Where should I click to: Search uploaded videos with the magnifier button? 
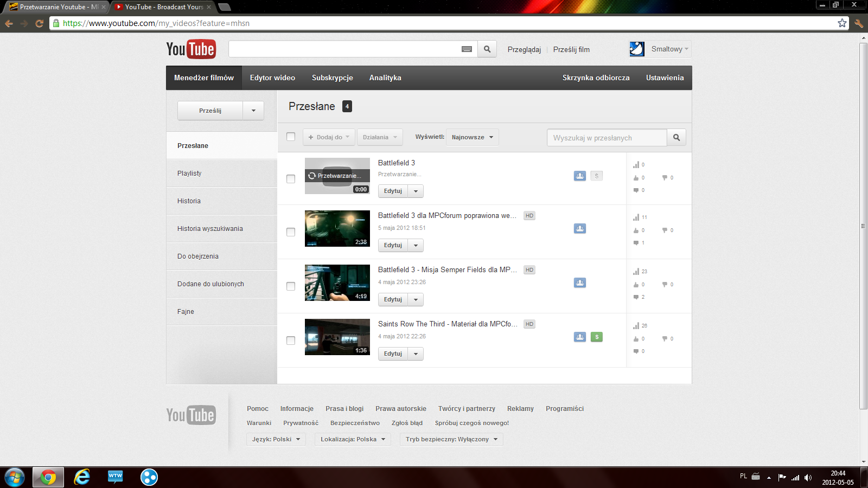click(676, 138)
